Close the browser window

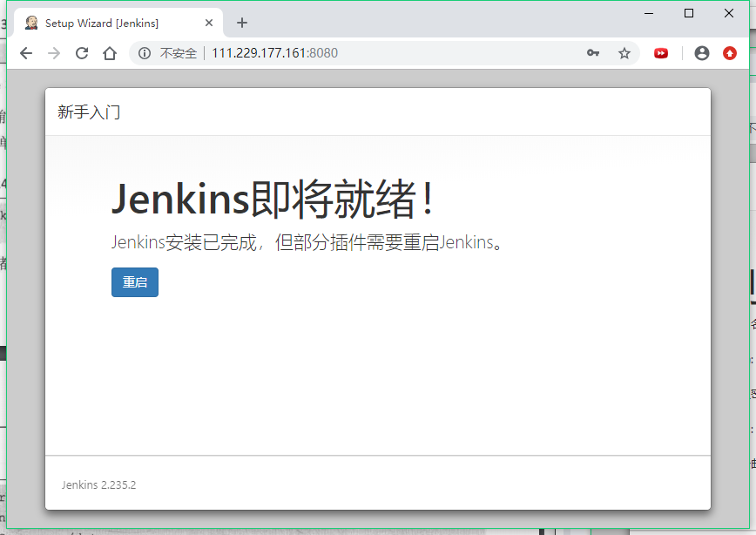(x=729, y=14)
